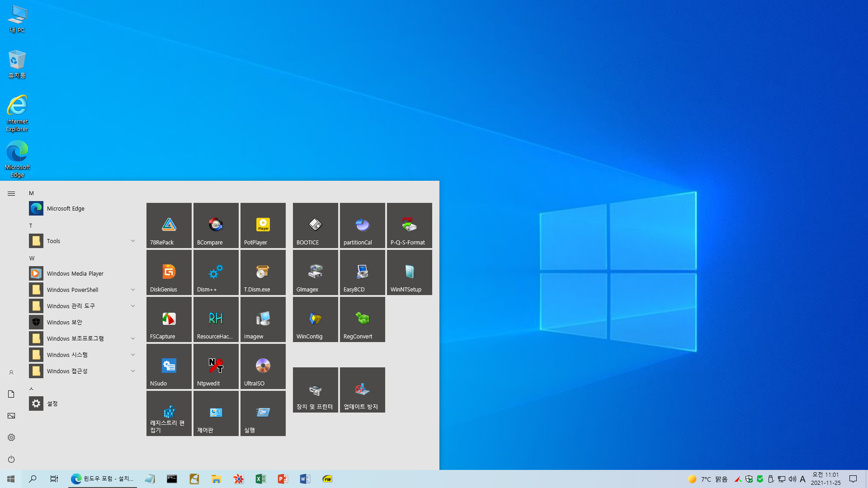The width and height of the screenshot is (868, 488).
Task: Open the PotPlayer tile
Action: point(263,225)
